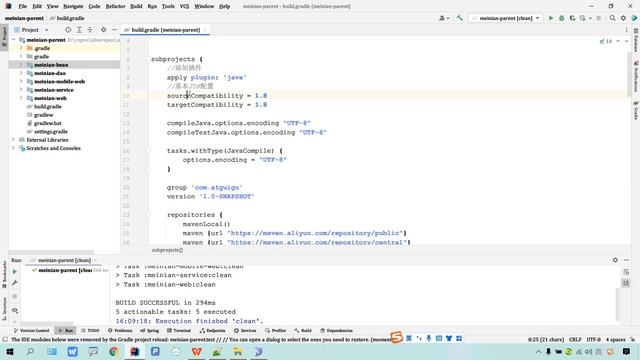Image resolution: width=640 pixels, height=360 pixels.
Task: Open Problems tool window
Action: (120, 331)
